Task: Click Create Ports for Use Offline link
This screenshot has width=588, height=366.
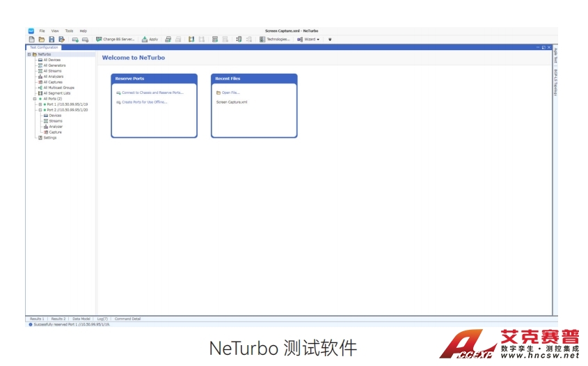Action: [x=145, y=102]
